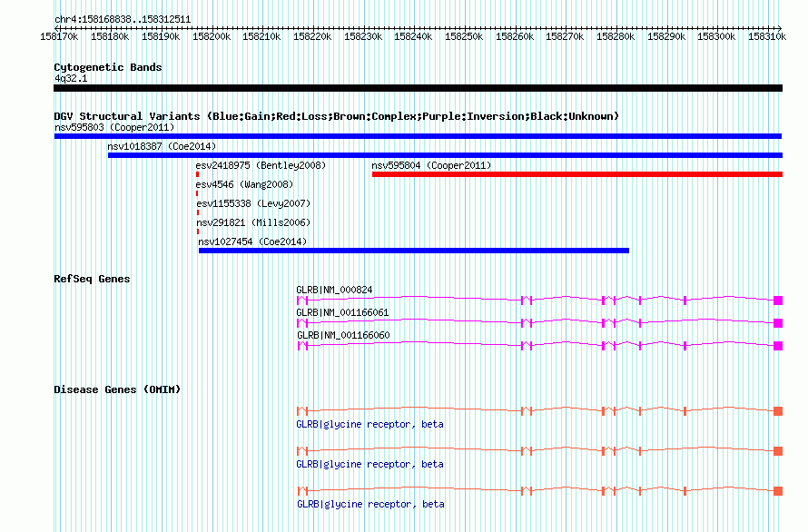Click the last exon of the third OMIM GLRB glyph
Screen dimensions: 808x532
coord(778,491)
